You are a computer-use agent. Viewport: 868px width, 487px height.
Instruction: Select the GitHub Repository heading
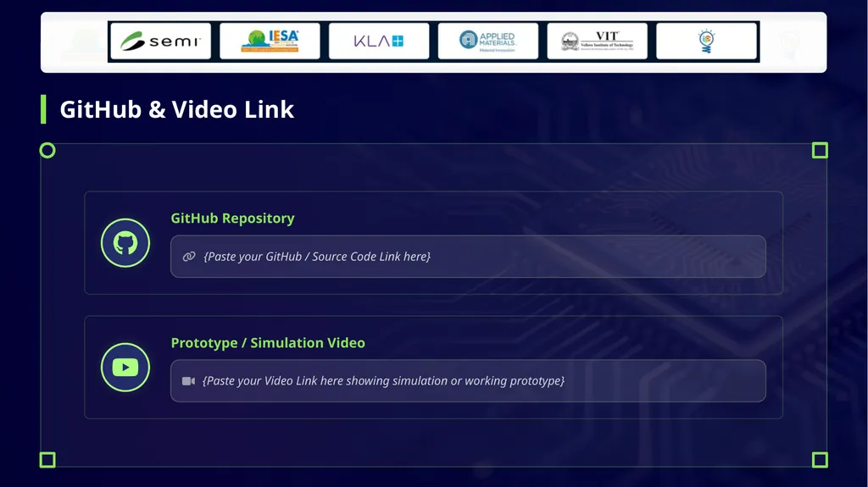(232, 218)
